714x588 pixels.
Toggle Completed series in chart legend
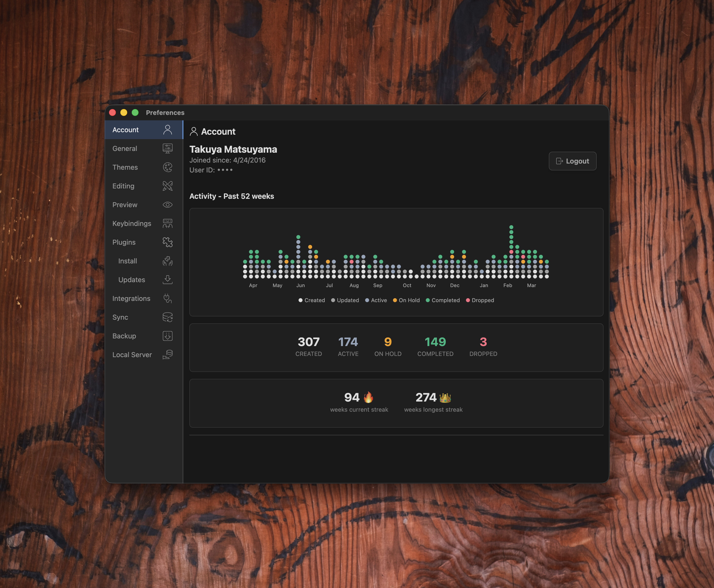point(445,300)
